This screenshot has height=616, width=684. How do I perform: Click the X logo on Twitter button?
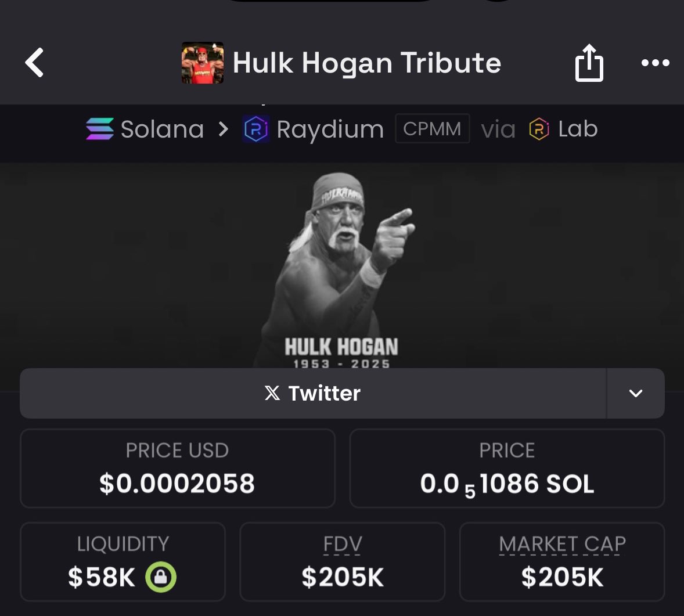(272, 393)
